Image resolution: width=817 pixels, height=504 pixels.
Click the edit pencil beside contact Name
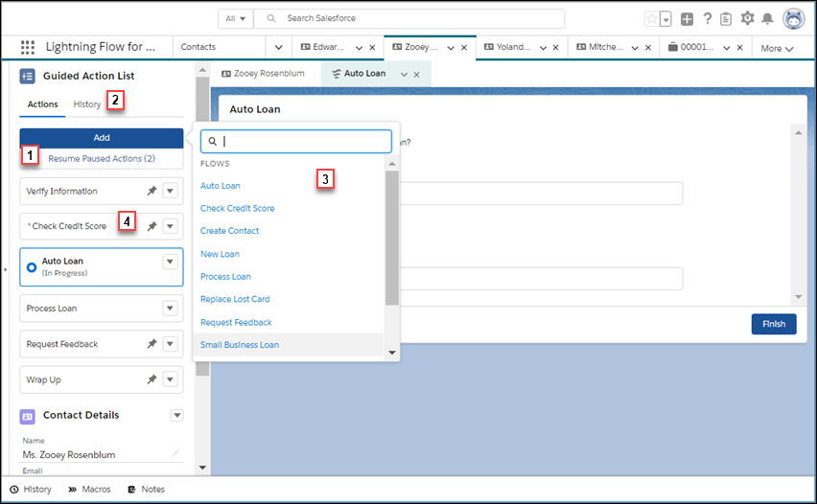[x=175, y=453]
